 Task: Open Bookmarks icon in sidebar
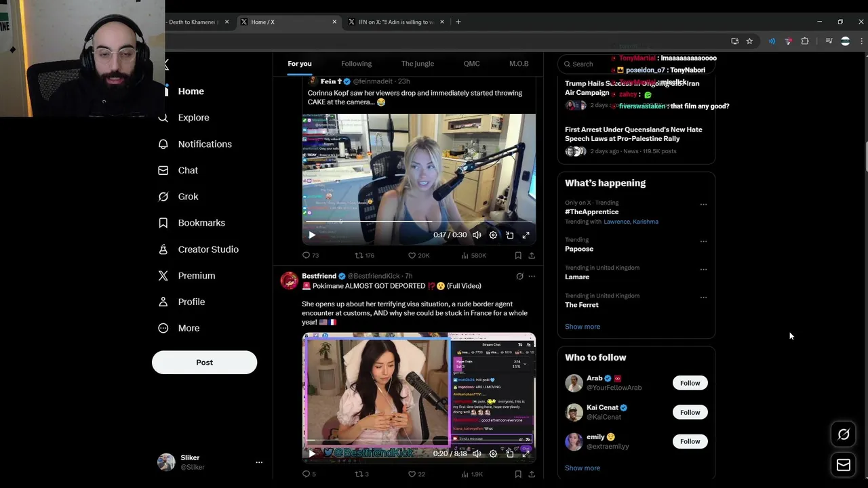(x=163, y=222)
